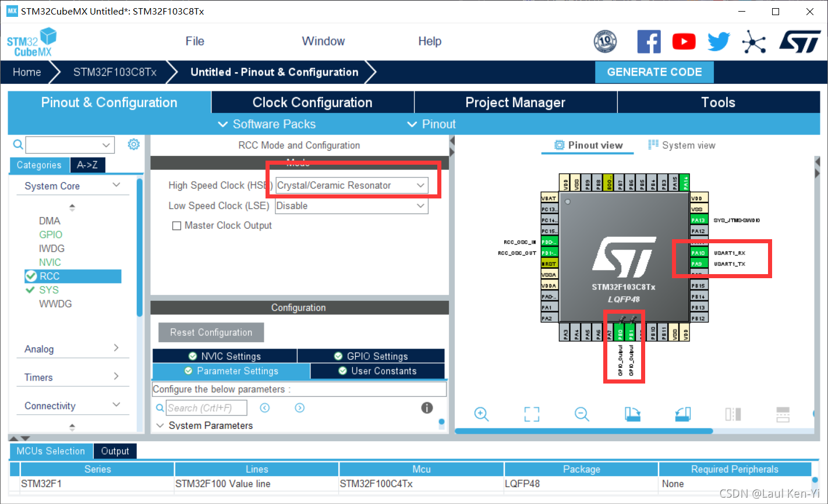
Task: Open the Low Speed Clock (LSE) dropdown
Action: pyautogui.click(x=352, y=206)
